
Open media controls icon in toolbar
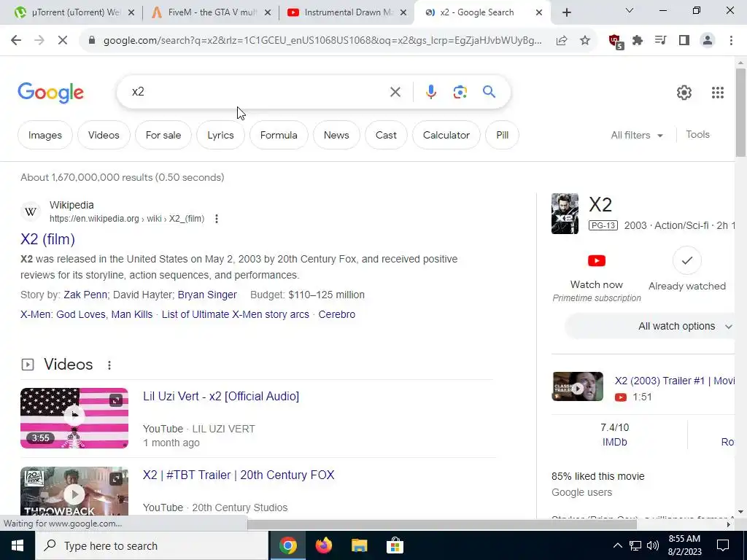tap(660, 41)
